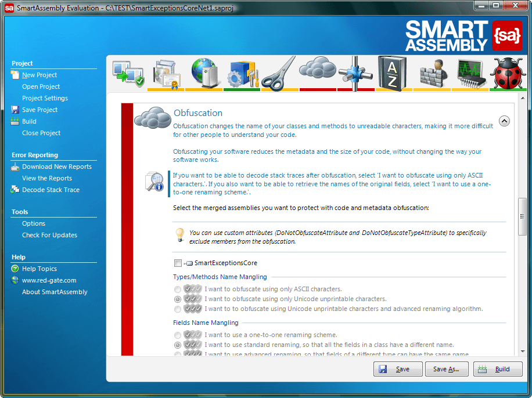Select one-to-one renaming scheme option
The image size is (532, 398).
pos(178,335)
